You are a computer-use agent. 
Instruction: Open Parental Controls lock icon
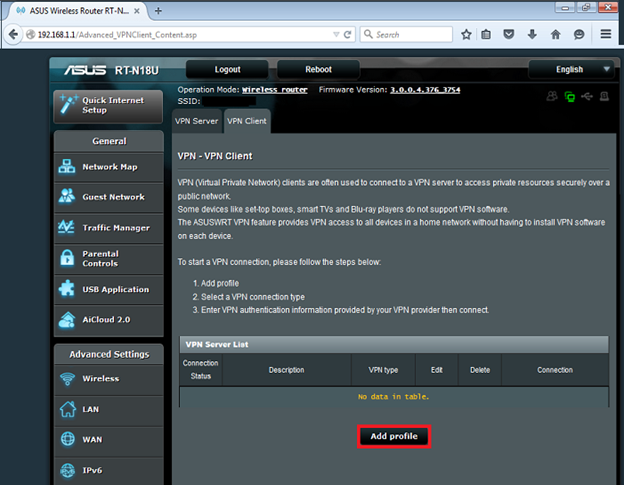67,258
